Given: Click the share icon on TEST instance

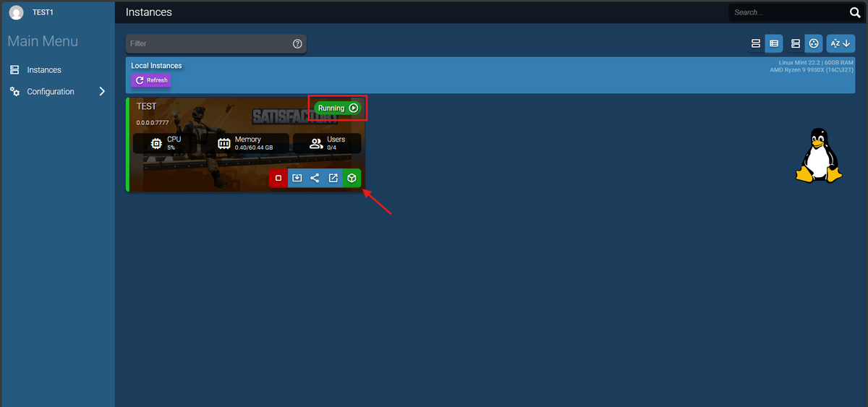Looking at the screenshot, I should pos(315,178).
